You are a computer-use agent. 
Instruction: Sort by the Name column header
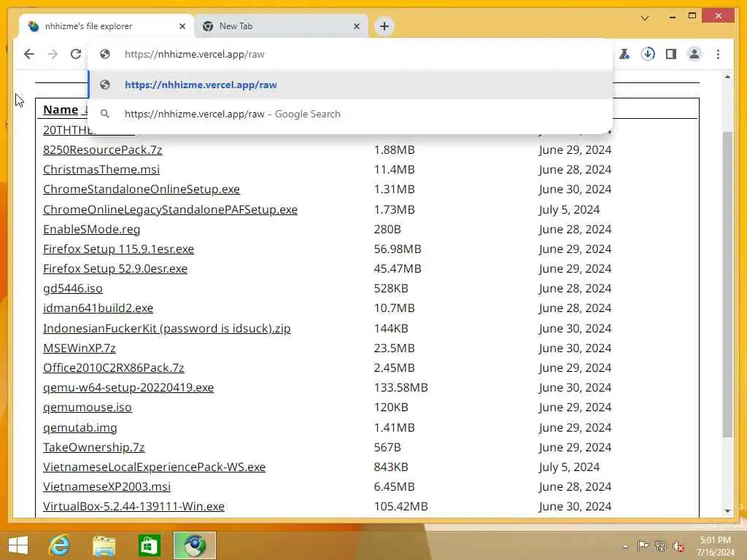coord(61,109)
